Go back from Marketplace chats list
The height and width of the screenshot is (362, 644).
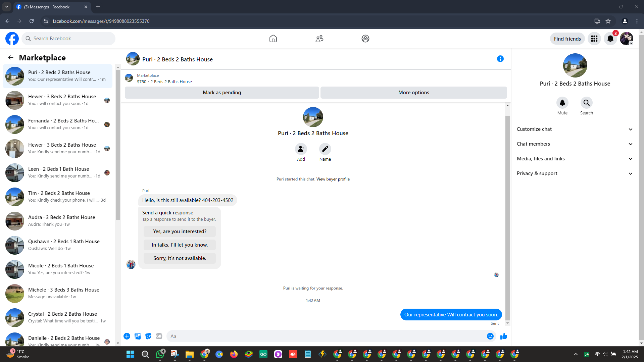click(x=11, y=57)
